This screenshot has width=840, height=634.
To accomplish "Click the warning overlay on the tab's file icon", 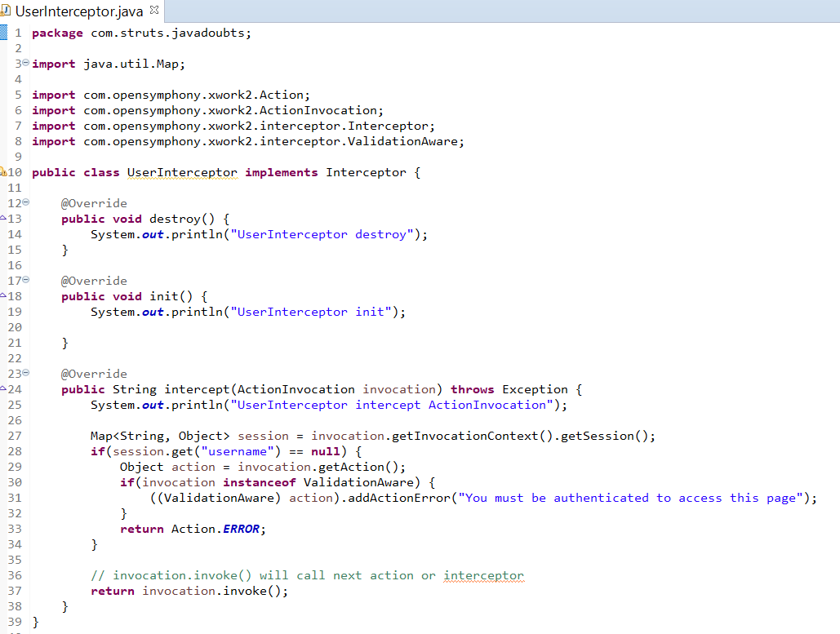I will point(5,15).
